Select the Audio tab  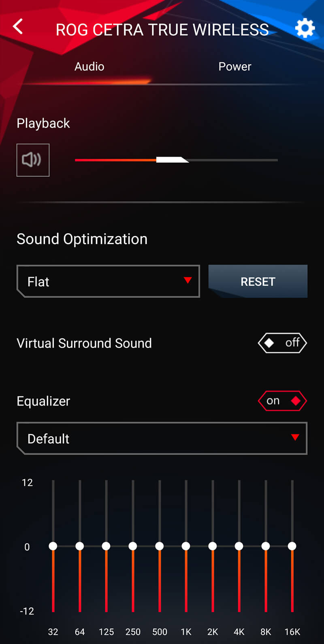pyautogui.click(x=89, y=66)
